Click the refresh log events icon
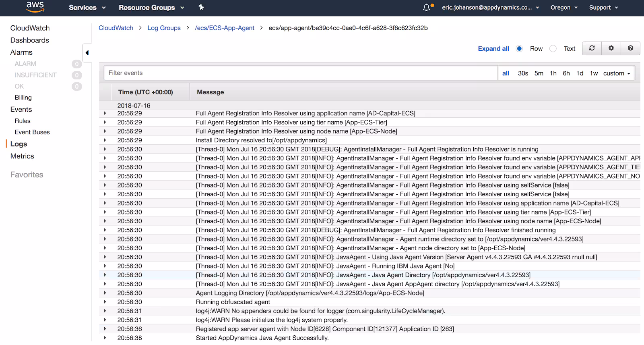 coord(592,48)
